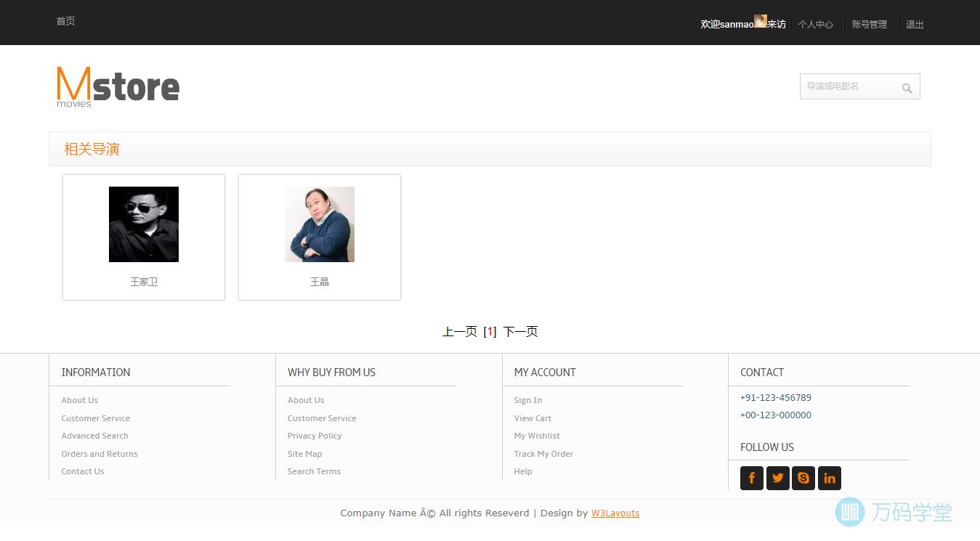Click the 相关导演 section heading

(x=92, y=149)
